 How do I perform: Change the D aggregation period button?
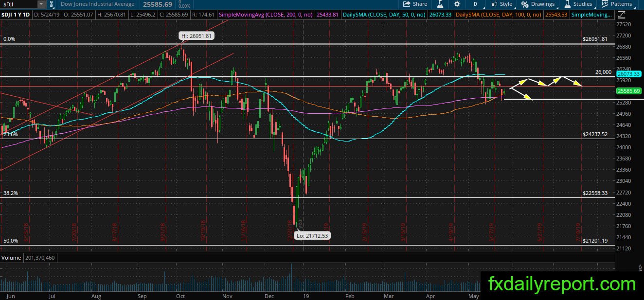click(475, 4)
